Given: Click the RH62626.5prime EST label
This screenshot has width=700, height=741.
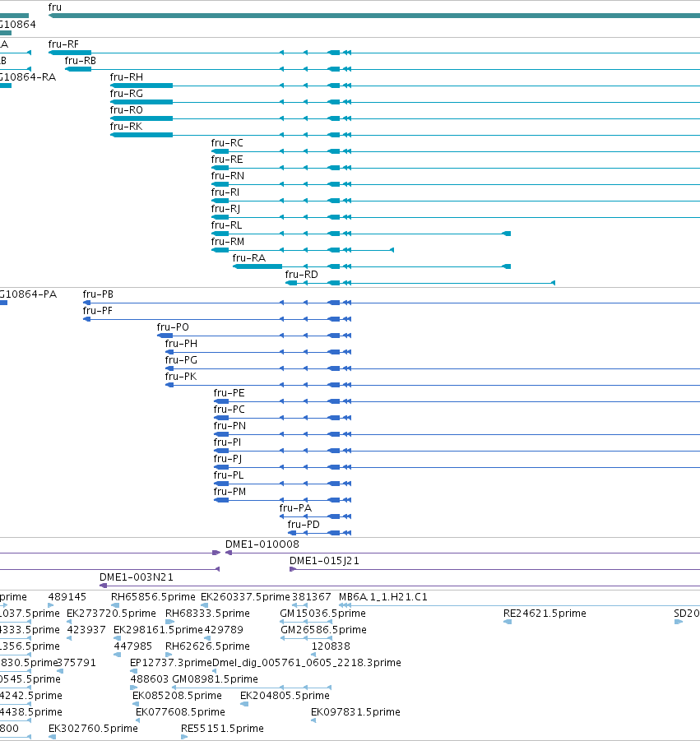Looking at the screenshot, I should click(207, 646).
